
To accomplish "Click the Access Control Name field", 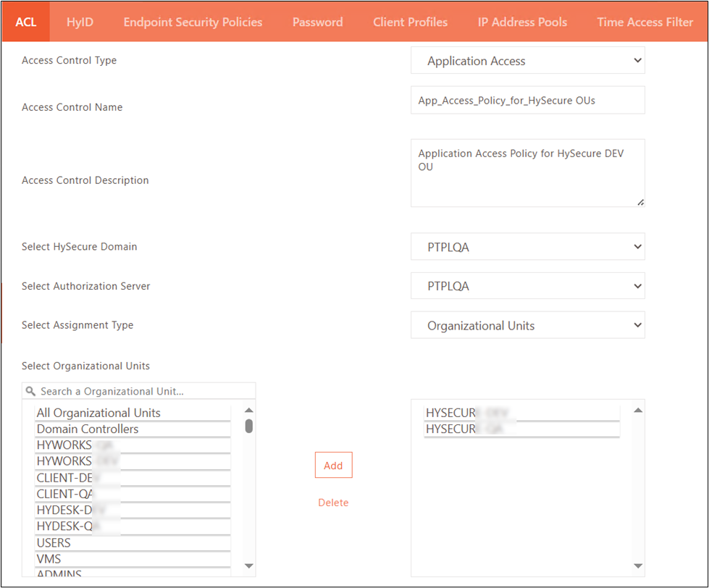I will (527, 101).
